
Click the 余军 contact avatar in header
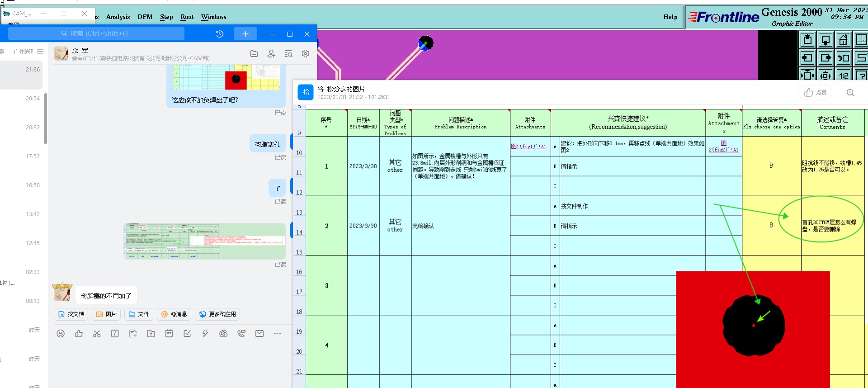click(61, 53)
